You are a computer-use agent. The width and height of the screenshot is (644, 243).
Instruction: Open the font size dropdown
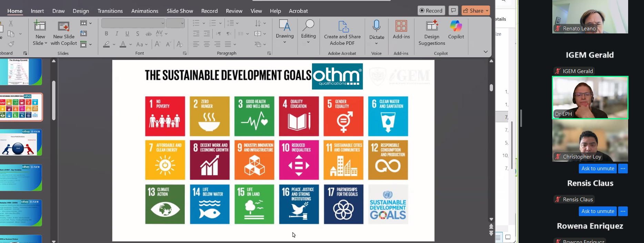182,23
